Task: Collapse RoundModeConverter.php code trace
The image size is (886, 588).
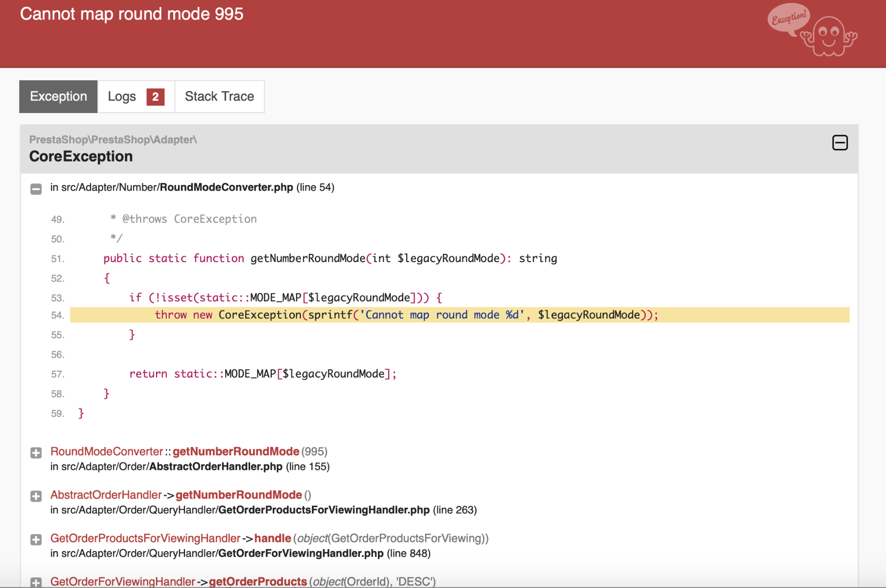Action: [x=36, y=189]
